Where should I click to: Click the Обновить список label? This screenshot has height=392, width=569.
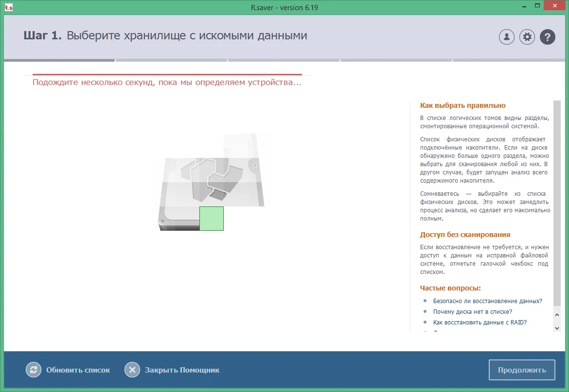[78, 370]
